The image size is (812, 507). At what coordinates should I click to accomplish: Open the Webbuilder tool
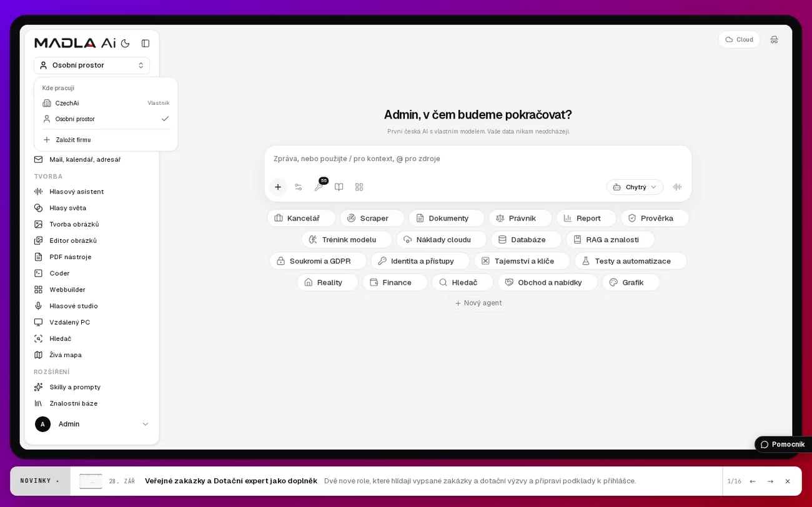(92, 290)
